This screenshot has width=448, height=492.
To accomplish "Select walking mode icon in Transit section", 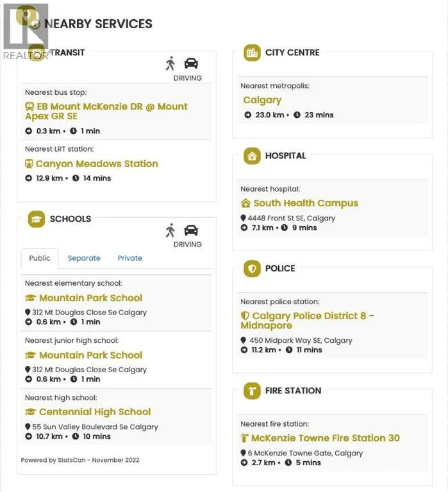I will click(170, 63).
